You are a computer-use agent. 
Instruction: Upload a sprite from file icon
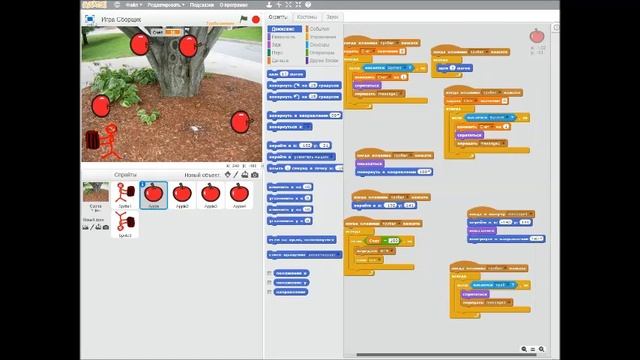point(245,175)
